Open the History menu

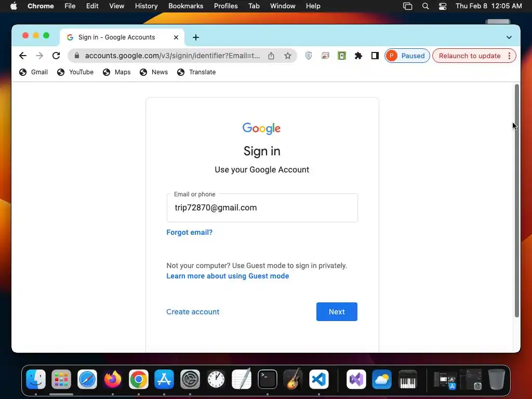click(146, 6)
